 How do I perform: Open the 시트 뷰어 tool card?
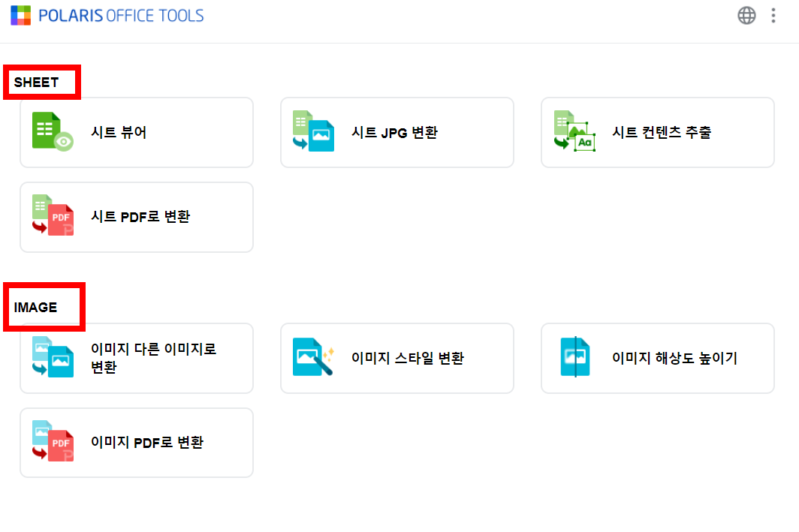[x=137, y=132]
